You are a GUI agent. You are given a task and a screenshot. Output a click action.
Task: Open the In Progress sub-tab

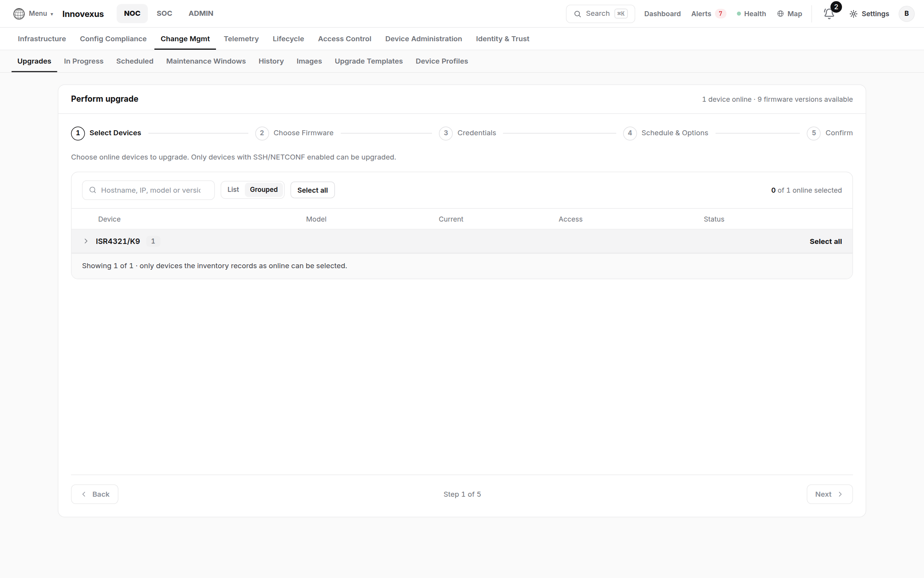pyautogui.click(x=84, y=61)
